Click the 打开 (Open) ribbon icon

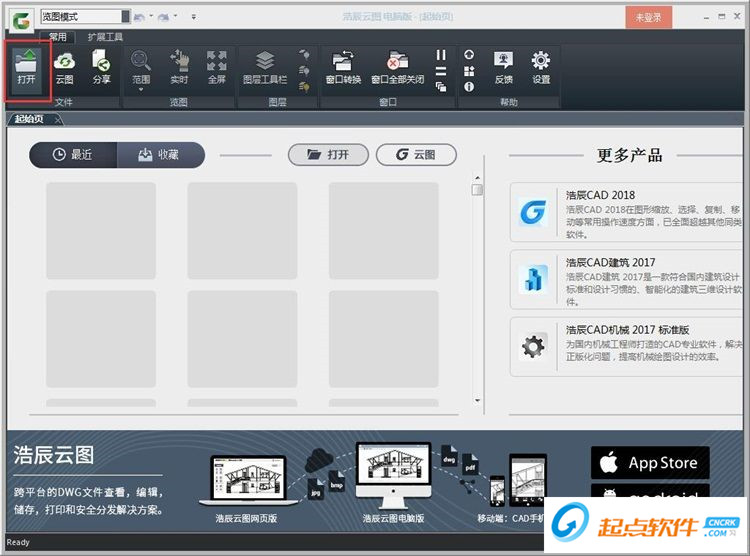(x=26, y=67)
